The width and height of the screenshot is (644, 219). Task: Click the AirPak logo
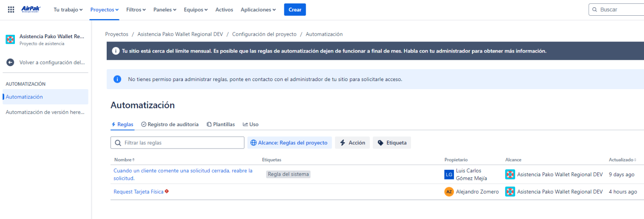pyautogui.click(x=31, y=9)
